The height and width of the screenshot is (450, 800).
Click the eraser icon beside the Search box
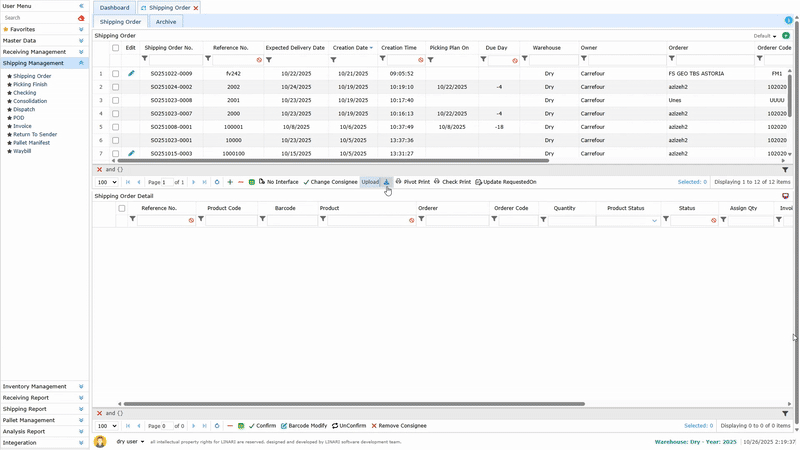tap(81, 18)
